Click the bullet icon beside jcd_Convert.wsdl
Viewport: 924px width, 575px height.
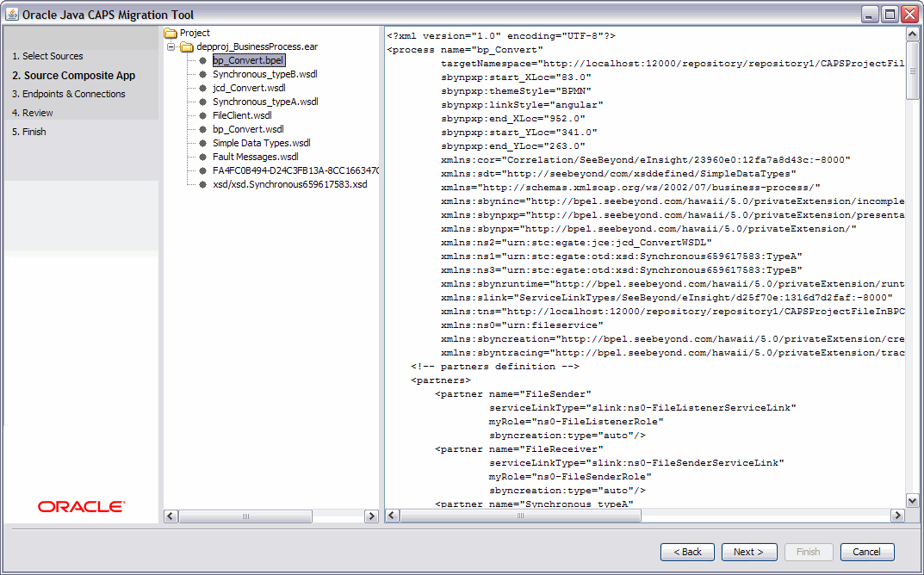[x=202, y=88]
